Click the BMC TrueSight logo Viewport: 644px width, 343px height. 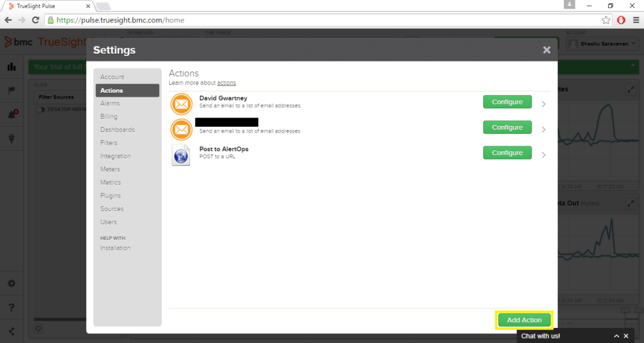pyautogui.click(x=45, y=42)
